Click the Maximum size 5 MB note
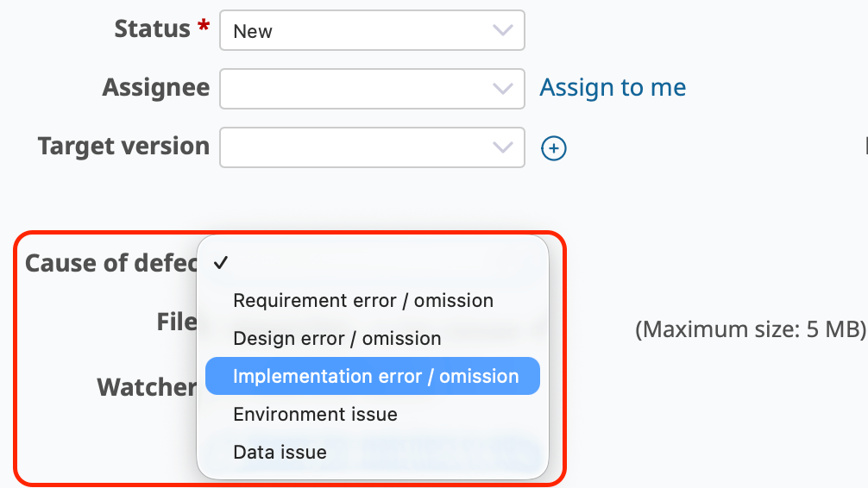The width and height of the screenshot is (868, 488). [750, 329]
